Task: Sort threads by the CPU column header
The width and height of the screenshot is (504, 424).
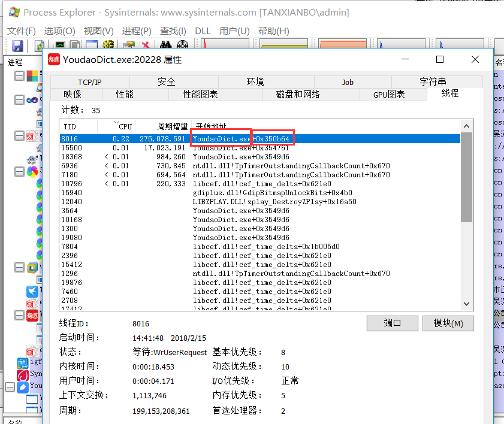Action: [116, 126]
